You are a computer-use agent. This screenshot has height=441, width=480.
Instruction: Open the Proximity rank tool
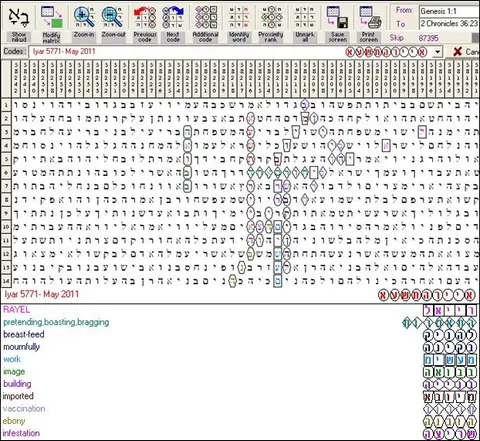click(x=271, y=17)
